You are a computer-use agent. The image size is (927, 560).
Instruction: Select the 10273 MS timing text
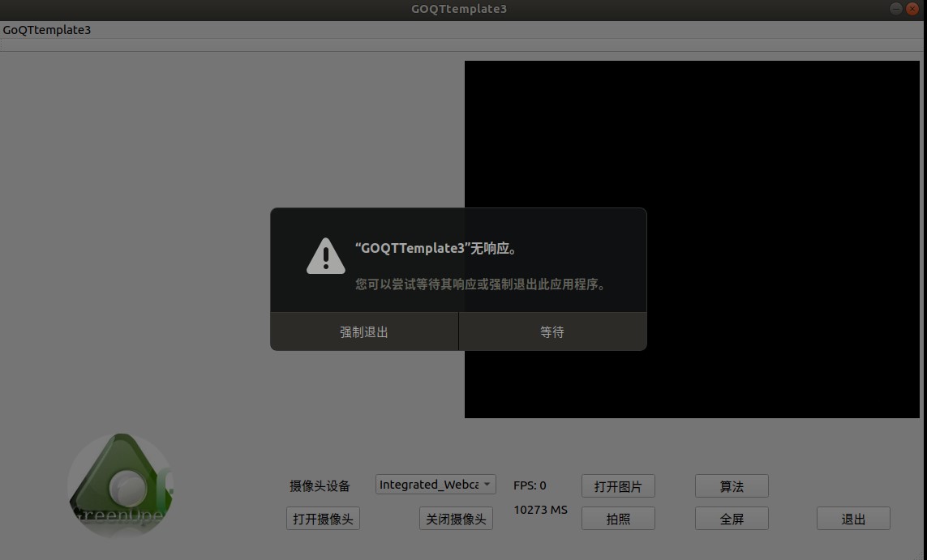coord(540,509)
